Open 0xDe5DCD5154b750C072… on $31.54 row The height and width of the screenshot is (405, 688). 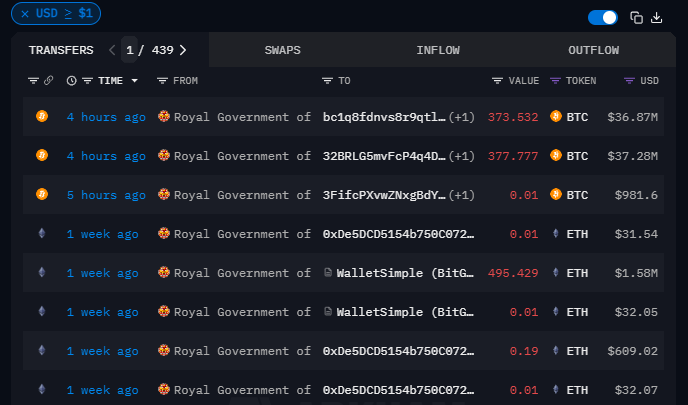click(x=398, y=234)
